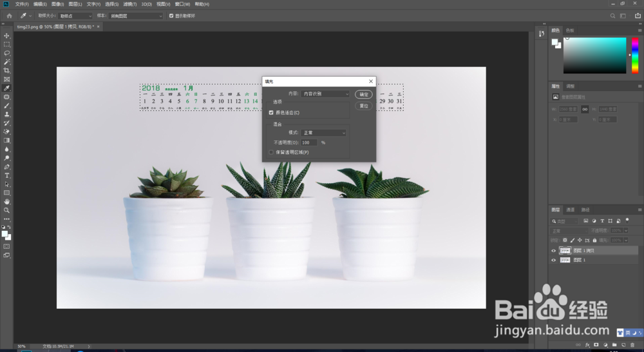Close the Fill dialog

tap(370, 81)
